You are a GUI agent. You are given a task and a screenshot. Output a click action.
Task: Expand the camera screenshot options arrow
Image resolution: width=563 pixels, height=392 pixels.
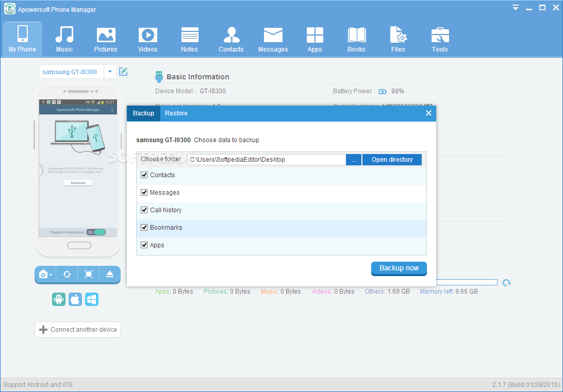pos(51,275)
